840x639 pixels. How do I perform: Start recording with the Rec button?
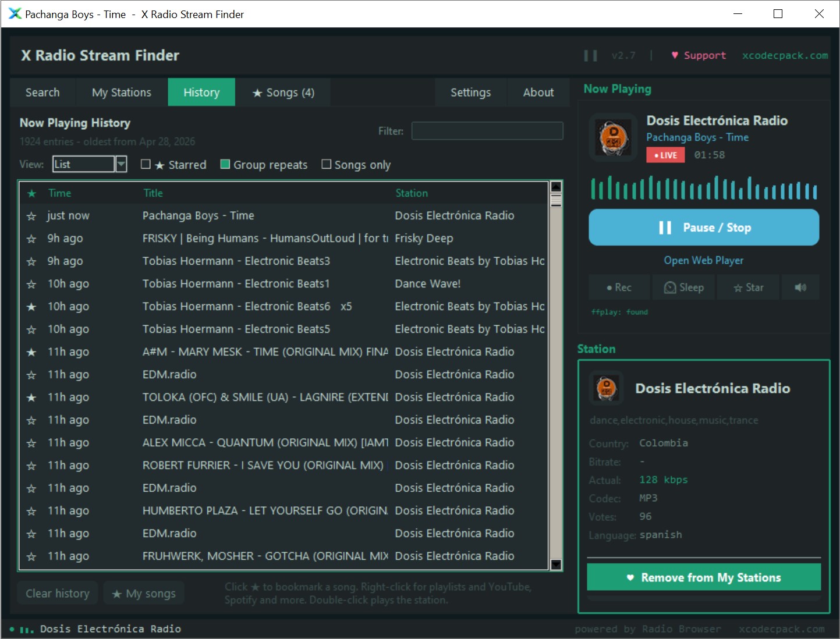[x=619, y=287]
